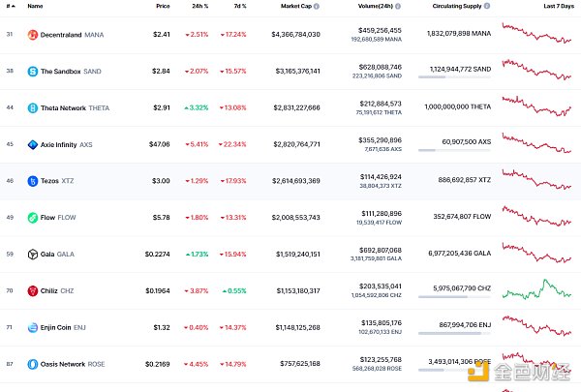Click the Oasis Network coin logo icon
The height and width of the screenshot is (392, 581).
[x=33, y=364]
